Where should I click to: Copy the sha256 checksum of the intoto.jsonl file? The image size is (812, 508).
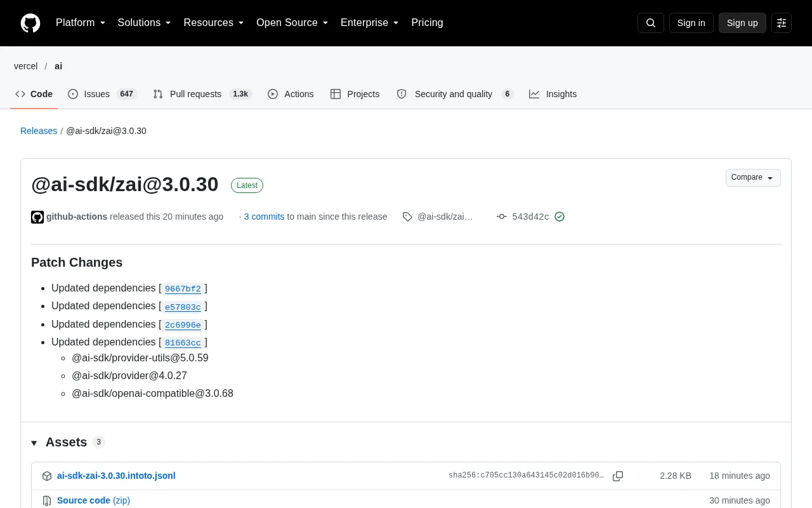tap(618, 476)
